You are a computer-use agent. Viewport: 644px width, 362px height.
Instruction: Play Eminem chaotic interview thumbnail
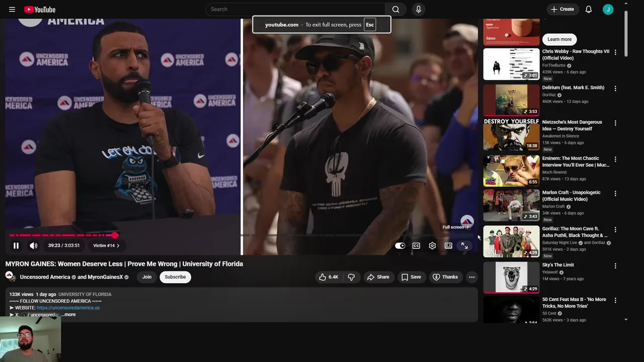pyautogui.click(x=511, y=170)
